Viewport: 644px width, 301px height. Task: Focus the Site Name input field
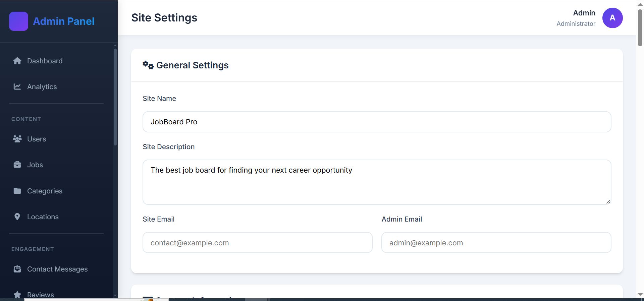tap(376, 122)
